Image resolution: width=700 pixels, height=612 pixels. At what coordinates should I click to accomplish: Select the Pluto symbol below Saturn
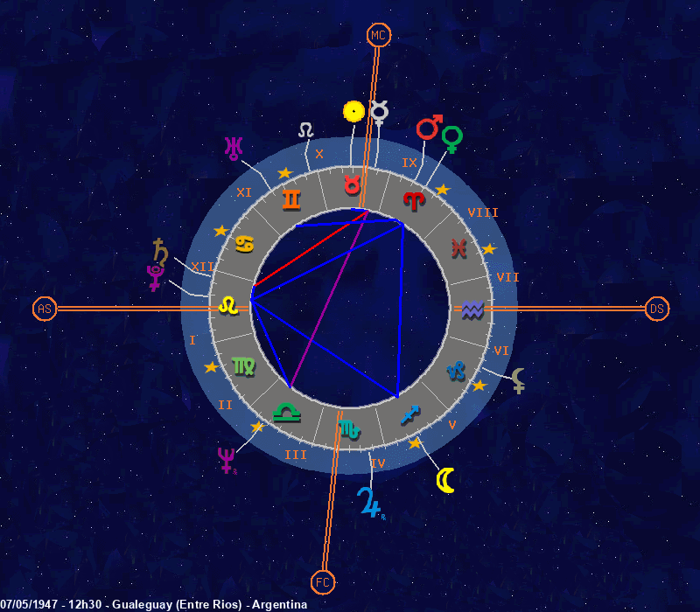[x=155, y=278]
